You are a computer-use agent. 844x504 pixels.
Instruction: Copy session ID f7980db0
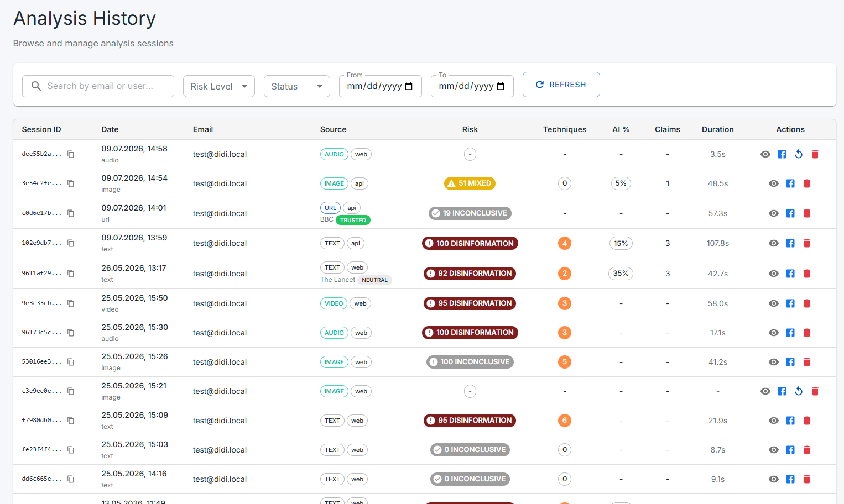pos(71,421)
